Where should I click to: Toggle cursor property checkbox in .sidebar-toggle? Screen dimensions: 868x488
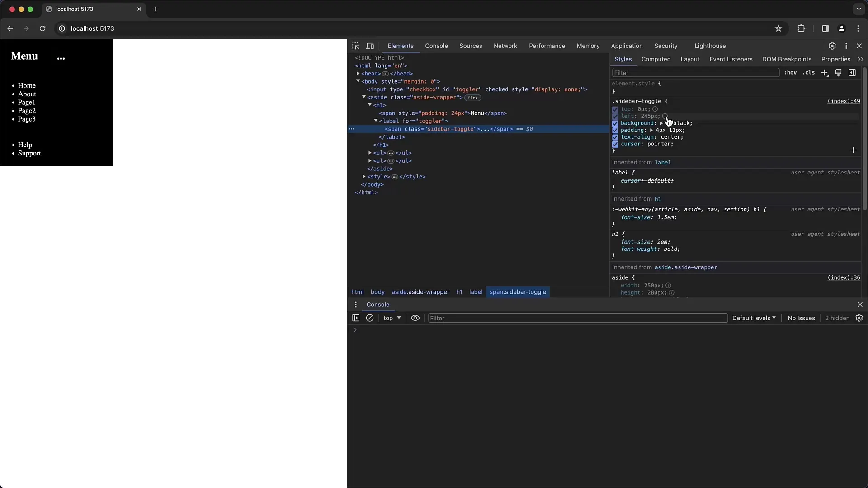615,144
